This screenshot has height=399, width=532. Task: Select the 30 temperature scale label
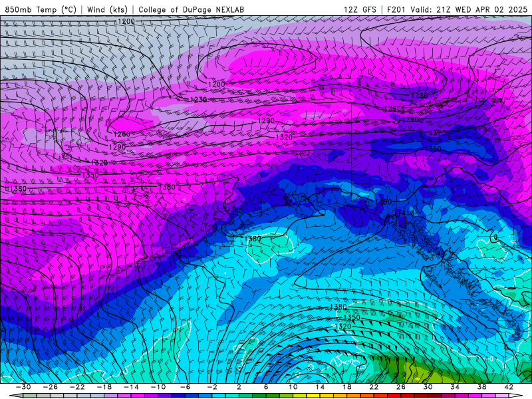point(428,387)
